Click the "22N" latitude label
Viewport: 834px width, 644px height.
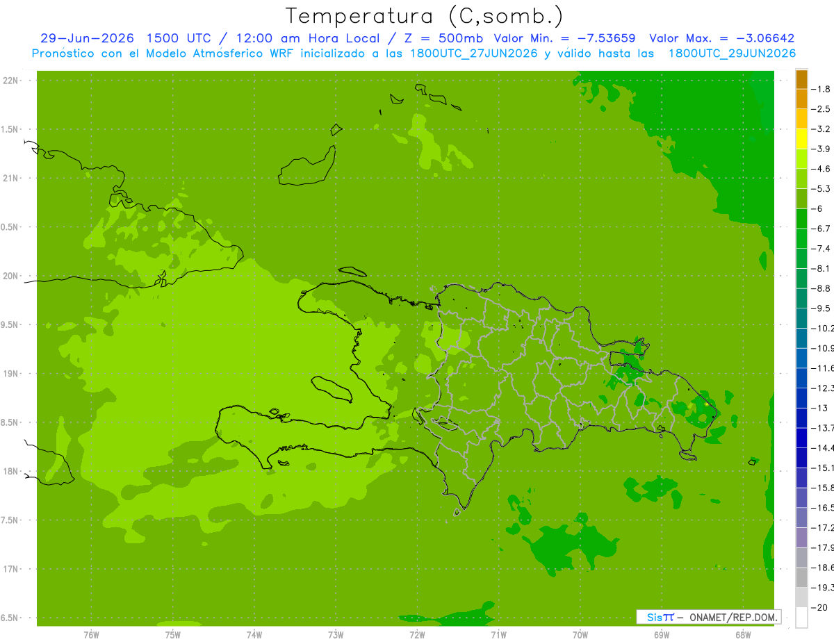[12, 81]
